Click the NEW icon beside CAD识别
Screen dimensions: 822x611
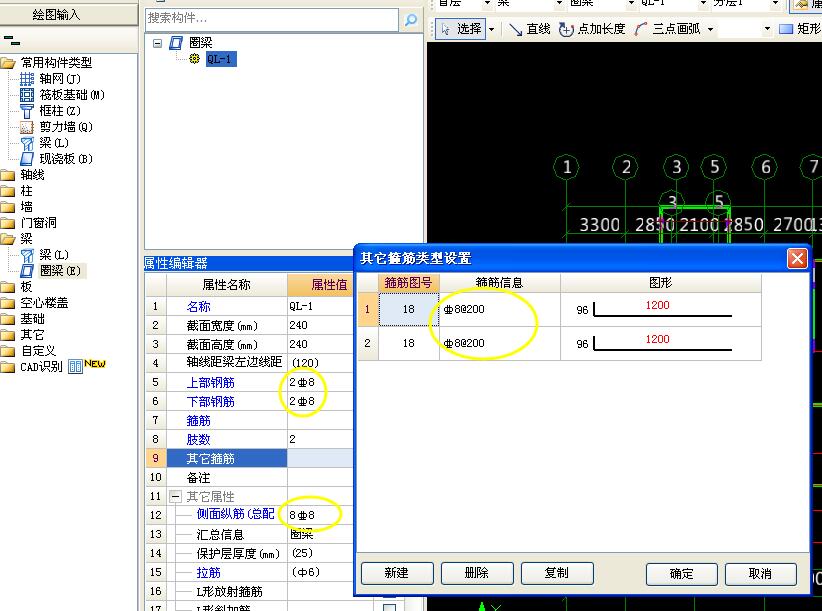click(x=95, y=364)
